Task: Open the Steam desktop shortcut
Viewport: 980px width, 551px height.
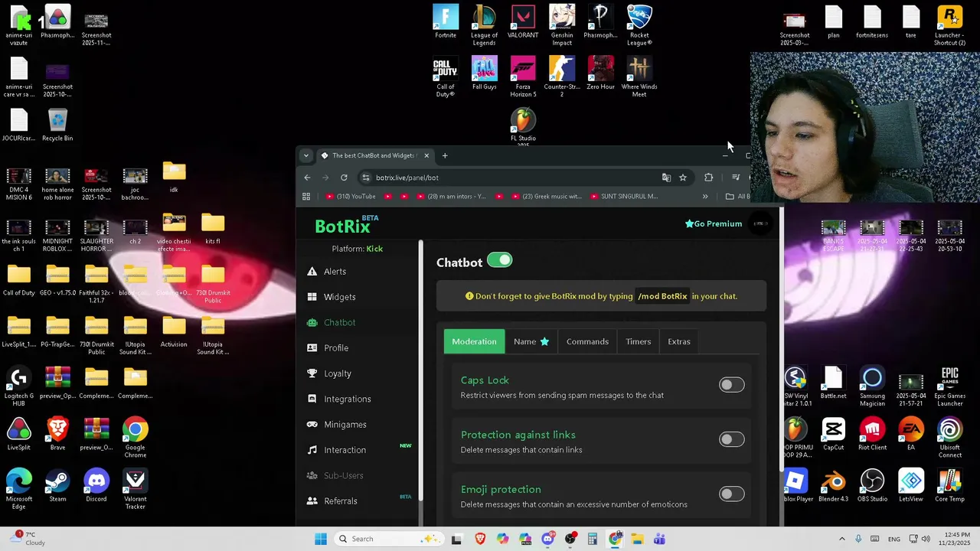Action: click(x=57, y=485)
